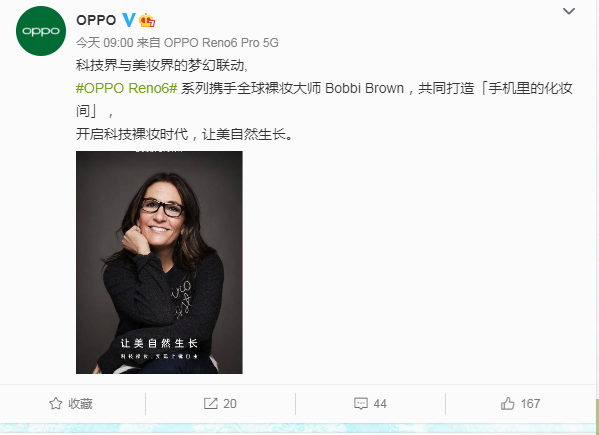
Task: Click the 收藏 label text
Action: point(81,404)
